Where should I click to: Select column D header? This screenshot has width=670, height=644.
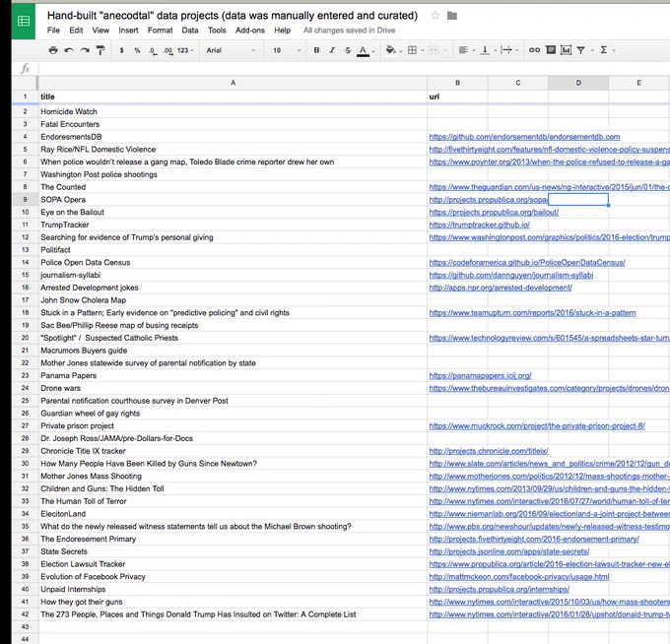tap(578, 83)
